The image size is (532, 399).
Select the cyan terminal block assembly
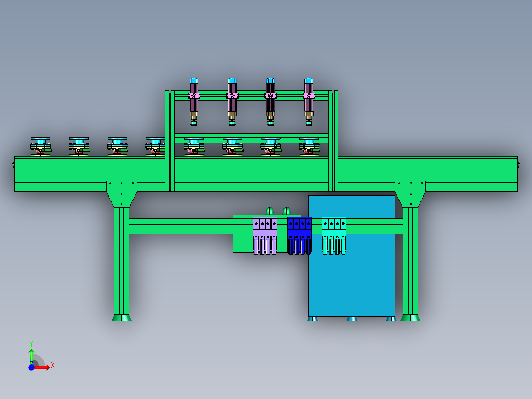pos(334,236)
